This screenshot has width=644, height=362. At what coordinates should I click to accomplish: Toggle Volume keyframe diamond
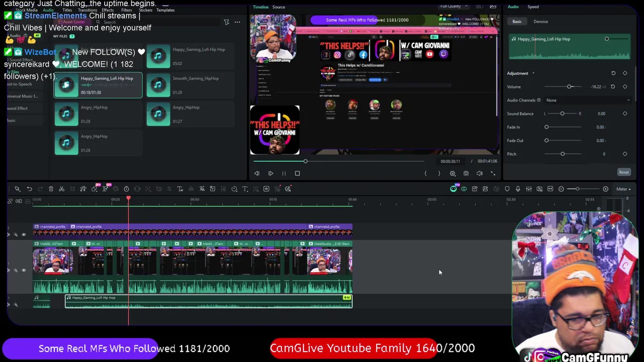pyautogui.click(x=625, y=86)
